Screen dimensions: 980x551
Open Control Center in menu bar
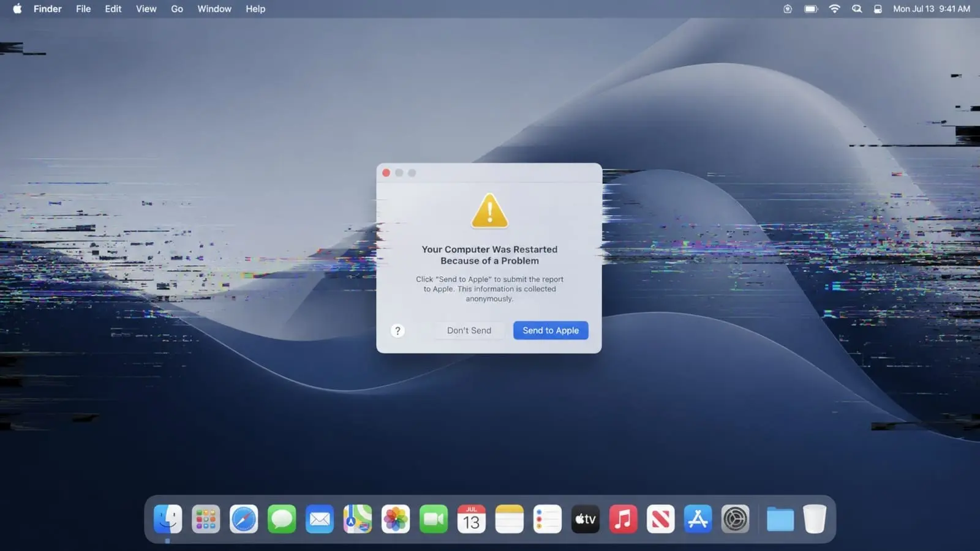click(x=878, y=9)
